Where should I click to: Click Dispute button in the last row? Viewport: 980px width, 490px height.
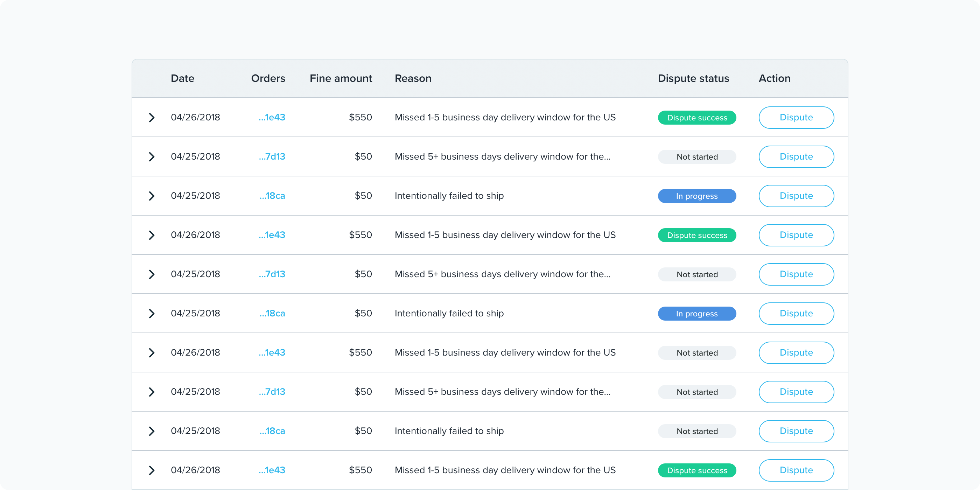pyautogui.click(x=796, y=470)
